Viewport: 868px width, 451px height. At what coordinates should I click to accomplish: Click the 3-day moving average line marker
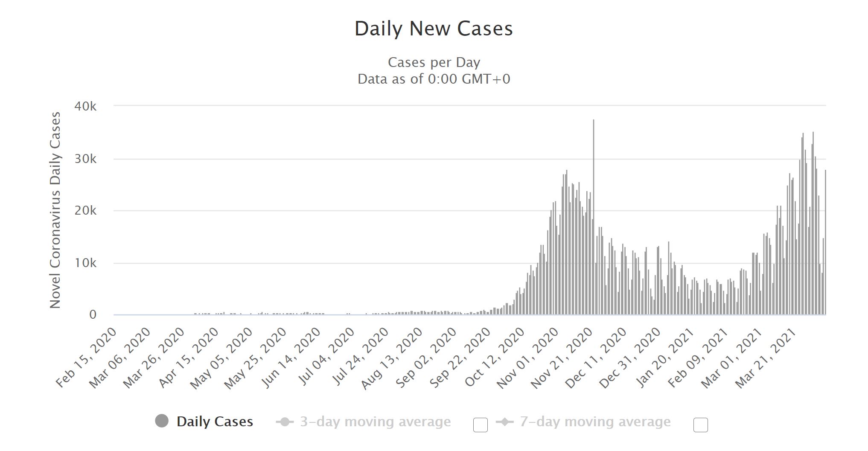pyautogui.click(x=285, y=422)
